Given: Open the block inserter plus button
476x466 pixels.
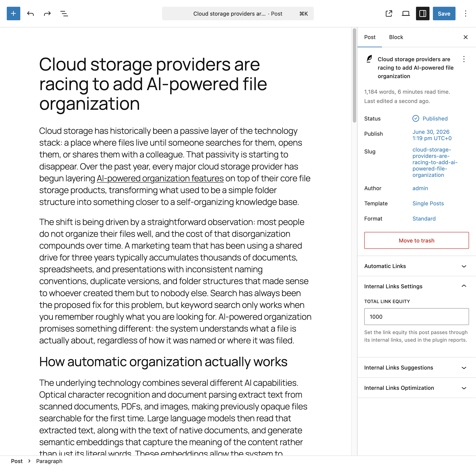Looking at the screenshot, I should pos(14,14).
